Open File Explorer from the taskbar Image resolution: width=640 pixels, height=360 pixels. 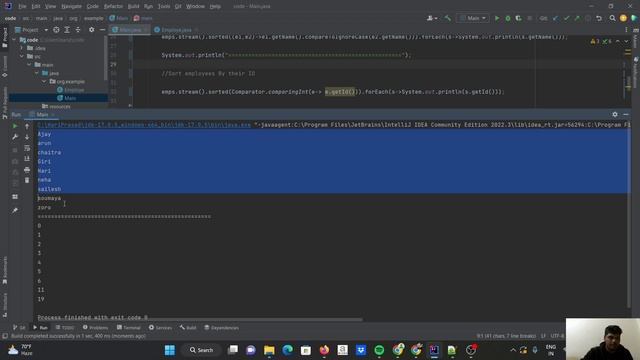click(269, 350)
